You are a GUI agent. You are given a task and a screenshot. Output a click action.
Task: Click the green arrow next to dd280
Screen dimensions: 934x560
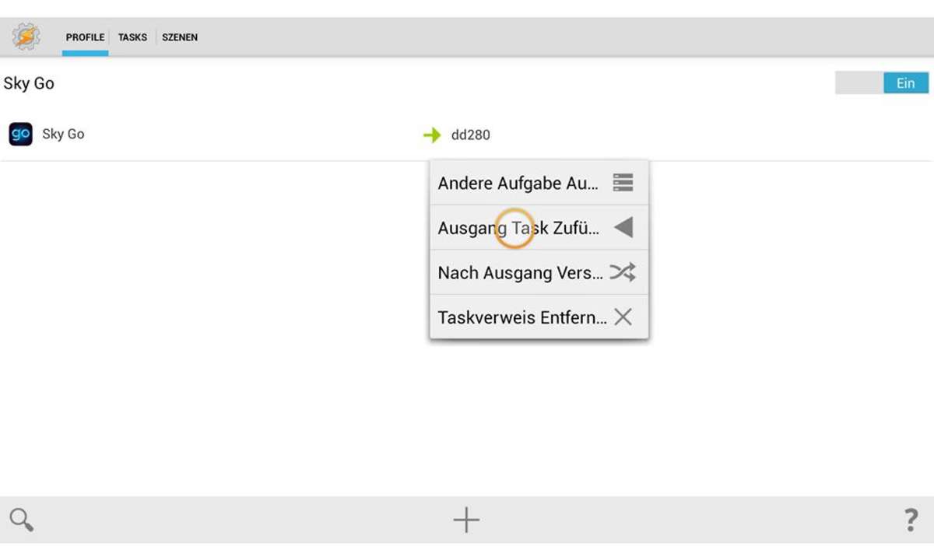point(432,135)
